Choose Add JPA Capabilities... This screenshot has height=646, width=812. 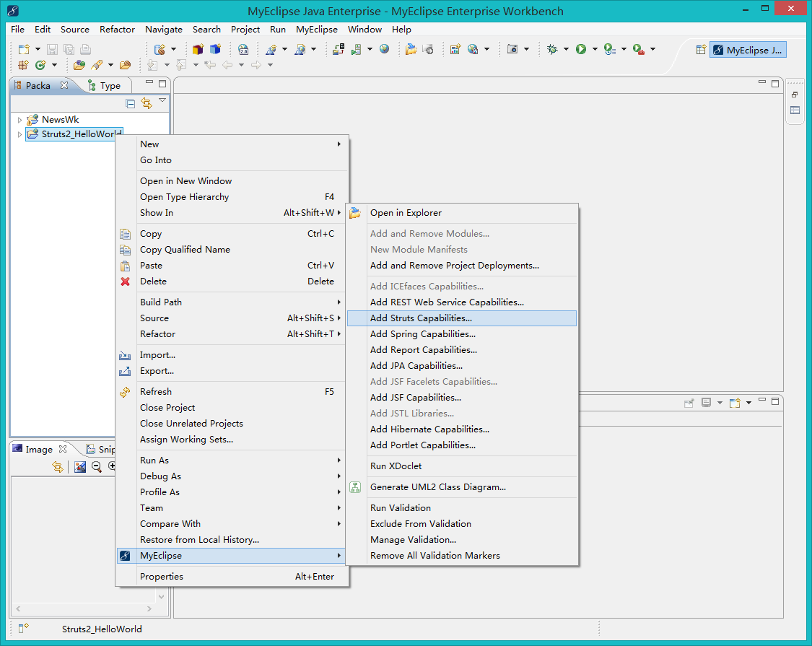click(461, 366)
